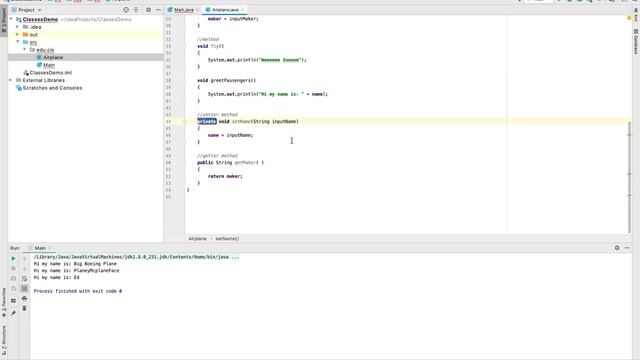The width and height of the screenshot is (640, 360).
Task: Collapse the ClassesDemo root node
Action: pyautogui.click(x=11, y=19)
